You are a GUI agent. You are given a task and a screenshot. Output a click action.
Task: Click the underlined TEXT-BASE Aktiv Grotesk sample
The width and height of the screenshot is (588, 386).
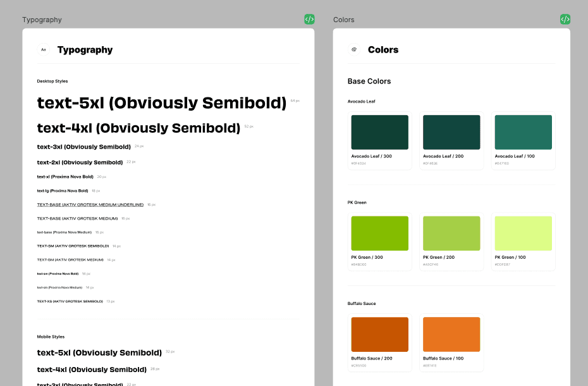coord(90,204)
